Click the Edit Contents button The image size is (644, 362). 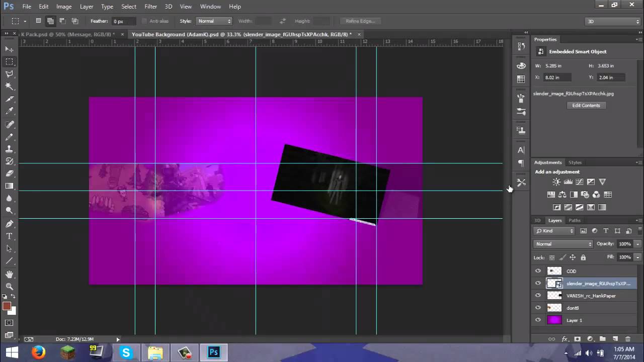[x=586, y=105]
